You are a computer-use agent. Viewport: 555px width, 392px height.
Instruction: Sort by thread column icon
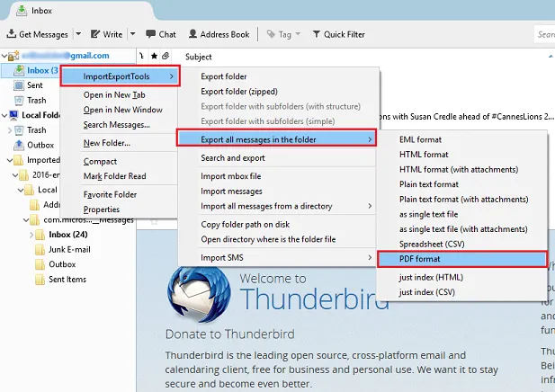click(x=142, y=56)
